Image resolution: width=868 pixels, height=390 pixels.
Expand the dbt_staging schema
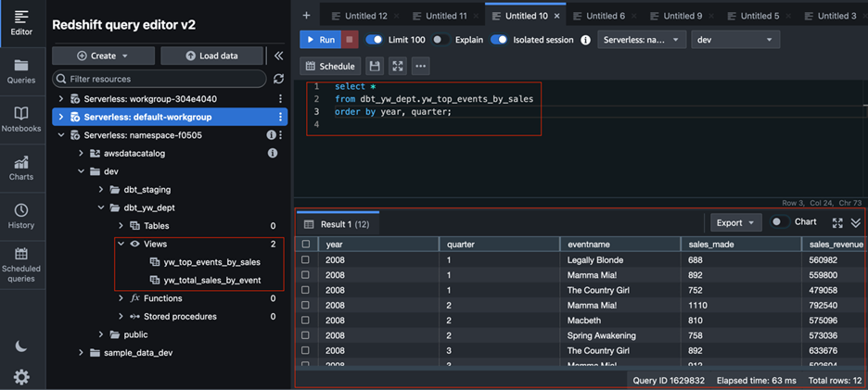(101, 189)
